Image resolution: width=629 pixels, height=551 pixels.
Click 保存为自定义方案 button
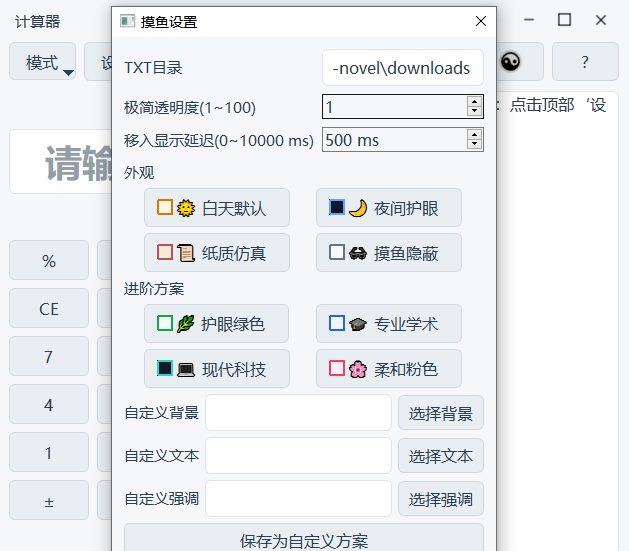click(304, 539)
